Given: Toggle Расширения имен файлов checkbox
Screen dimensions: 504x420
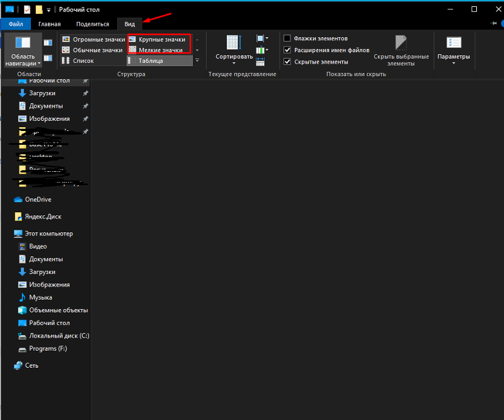Looking at the screenshot, I should point(287,50).
